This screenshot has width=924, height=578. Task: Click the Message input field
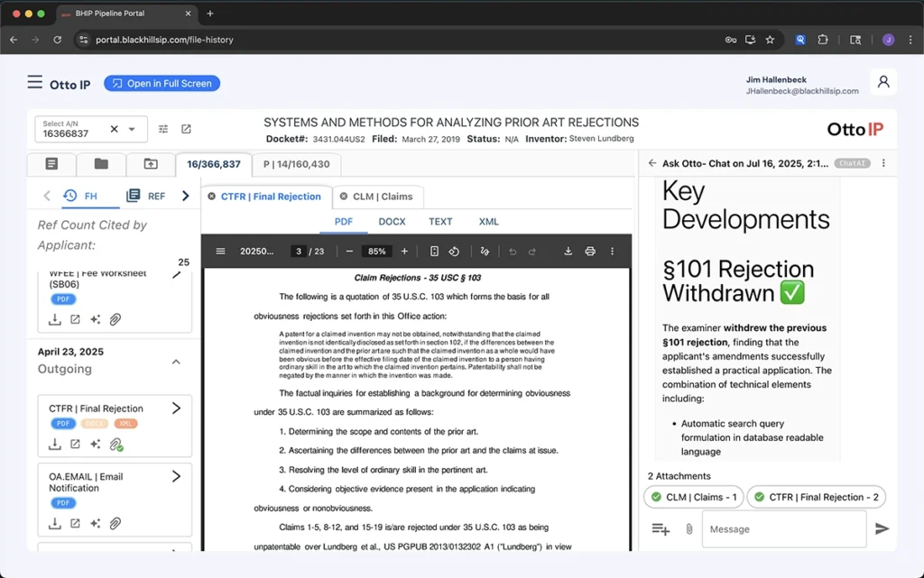click(x=783, y=529)
